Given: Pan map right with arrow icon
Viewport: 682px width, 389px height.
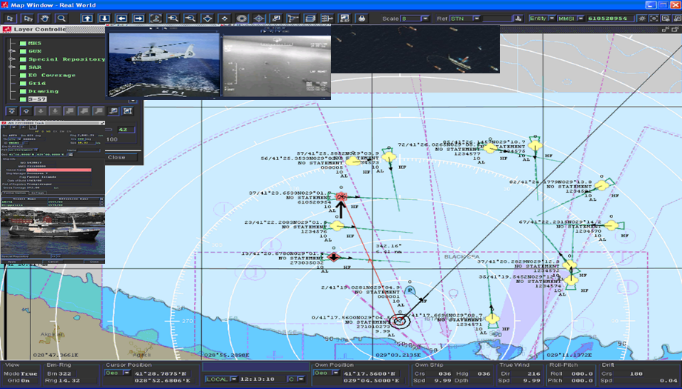Looking at the screenshot, I should pos(139,18).
